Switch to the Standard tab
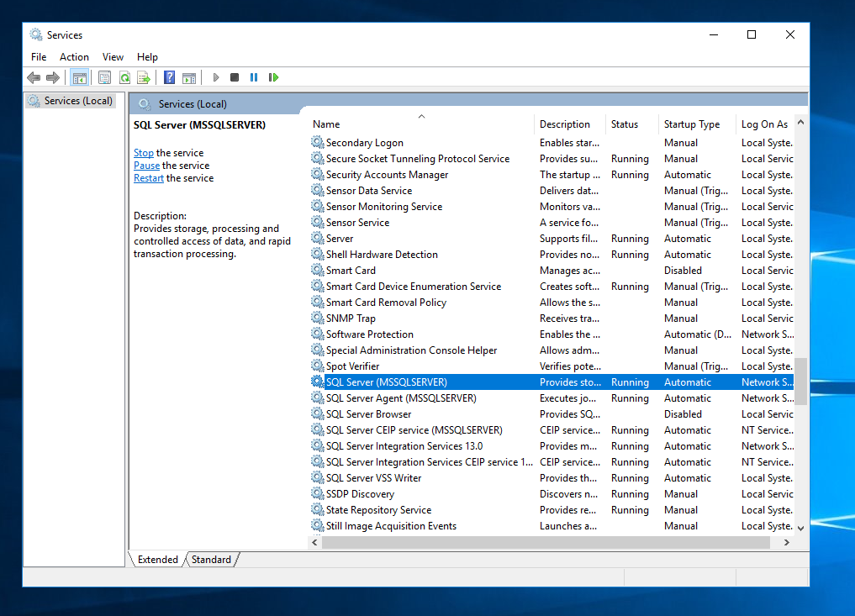This screenshot has height=616, width=855. [x=211, y=559]
